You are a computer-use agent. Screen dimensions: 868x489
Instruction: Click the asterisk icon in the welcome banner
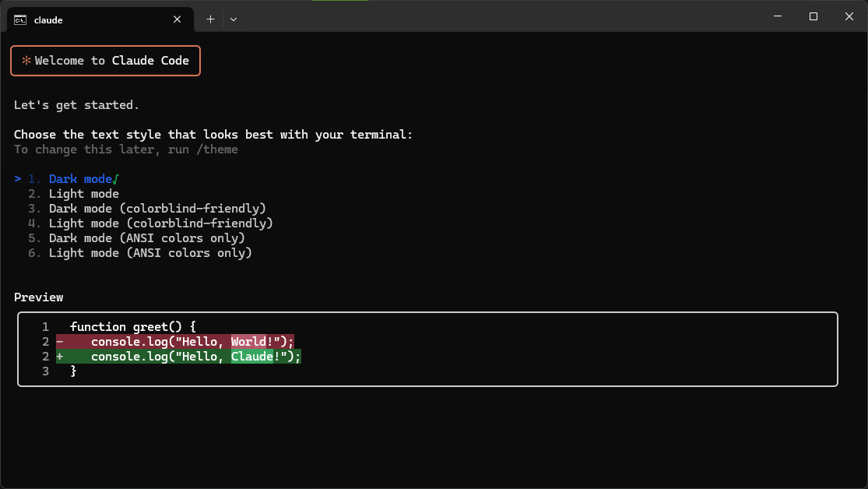[26, 60]
